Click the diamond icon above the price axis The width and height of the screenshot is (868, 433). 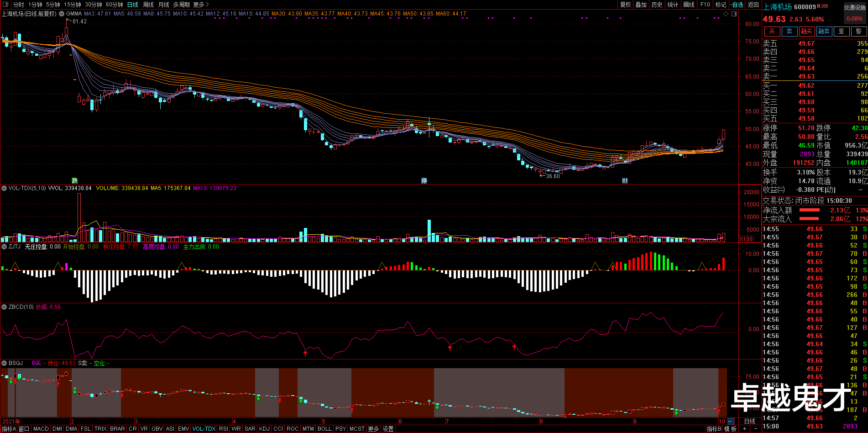point(726,14)
